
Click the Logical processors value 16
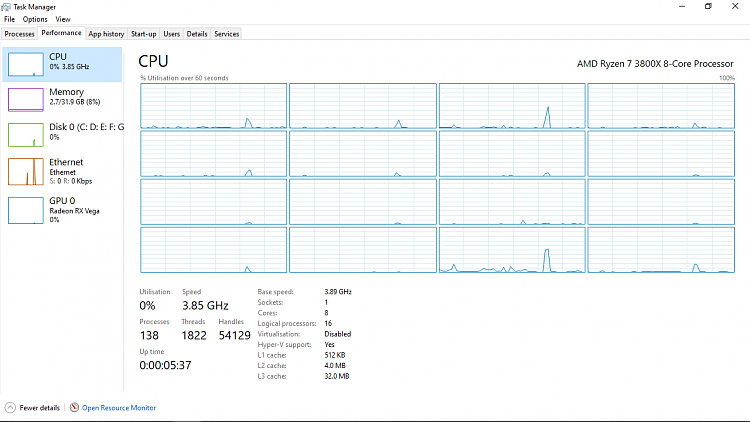click(x=328, y=323)
